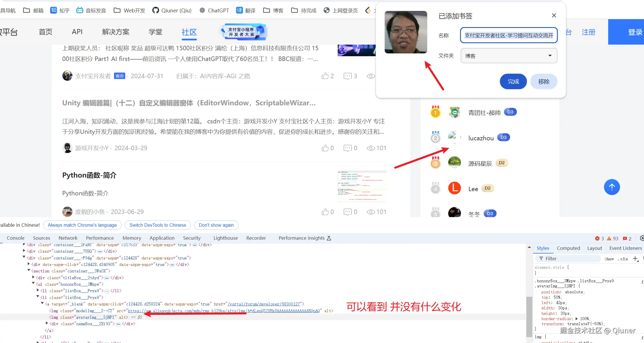Image resolution: width=644 pixels, height=343 pixels.
Task: Click the Elements panel vertical scrollbar thumb
Action: point(529,316)
